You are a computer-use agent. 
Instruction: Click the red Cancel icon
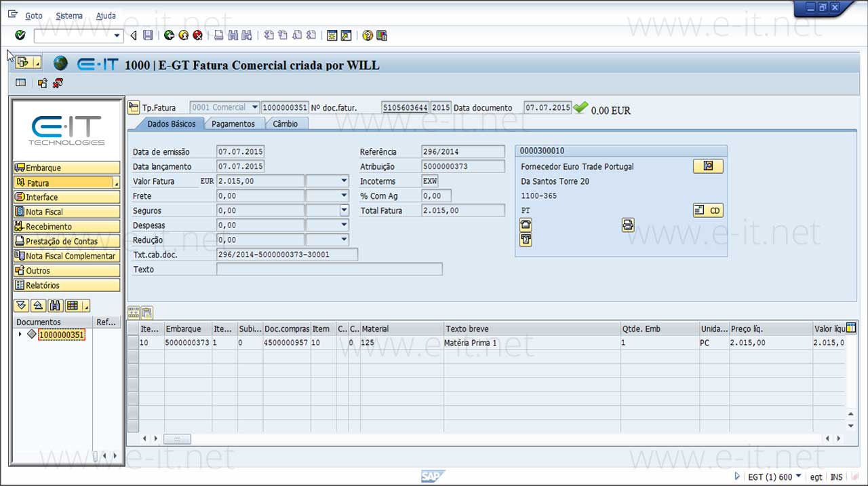(197, 35)
